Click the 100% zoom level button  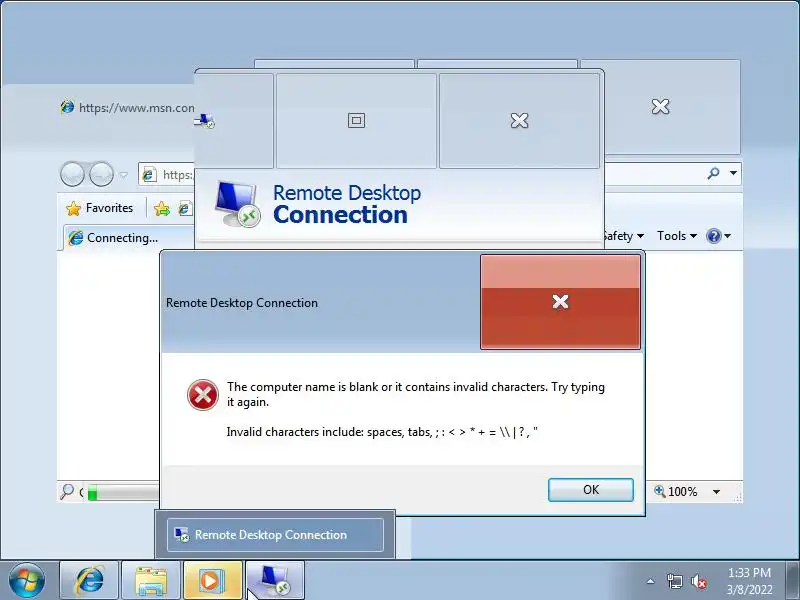click(676, 491)
